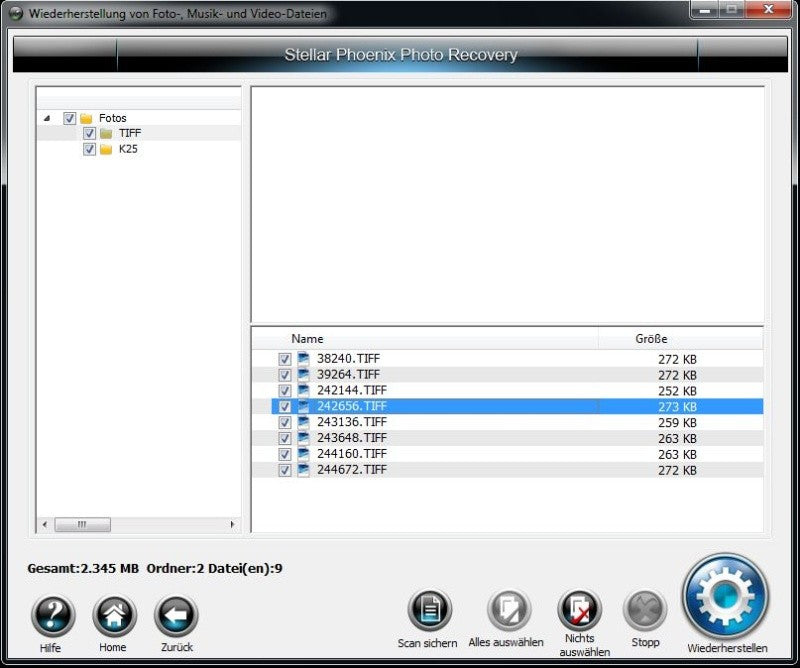Viewport: 800px width, 668px height.
Task: Close the recovery window
Action: [x=768, y=9]
